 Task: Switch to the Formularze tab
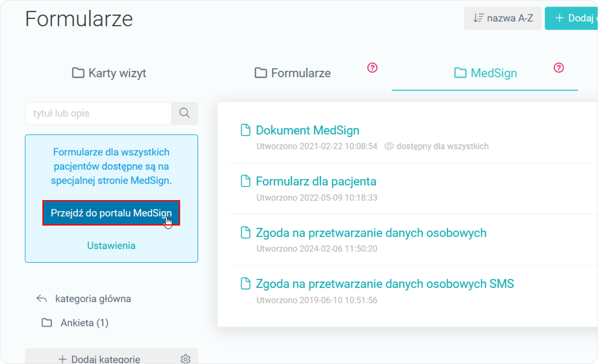coord(292,73)
